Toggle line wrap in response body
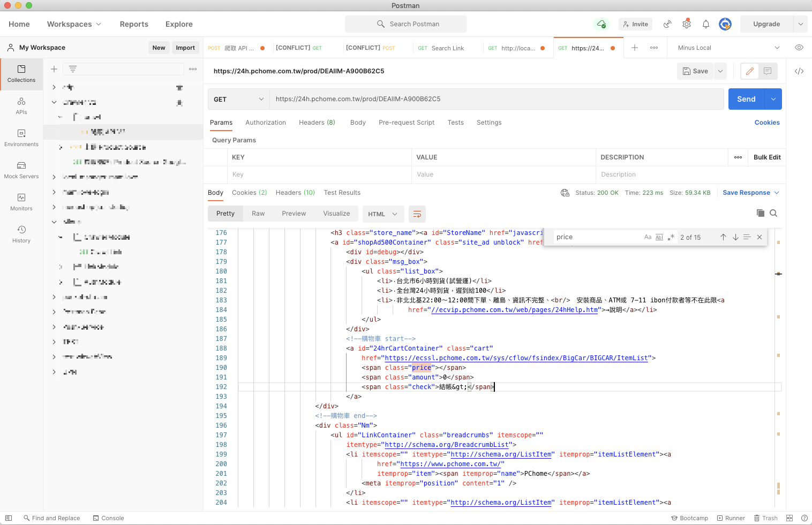 417,214
